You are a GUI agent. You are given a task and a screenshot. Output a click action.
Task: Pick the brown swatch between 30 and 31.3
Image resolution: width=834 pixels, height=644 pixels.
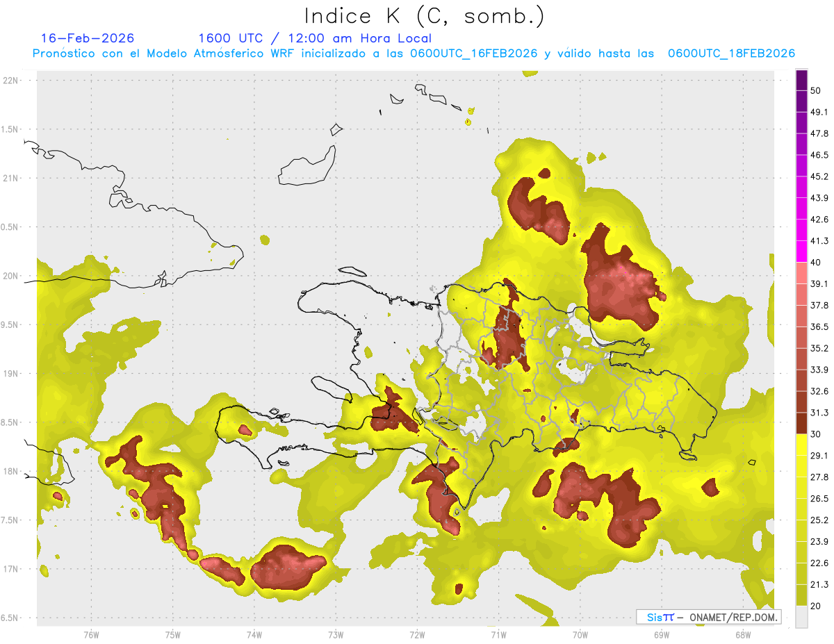801,423
